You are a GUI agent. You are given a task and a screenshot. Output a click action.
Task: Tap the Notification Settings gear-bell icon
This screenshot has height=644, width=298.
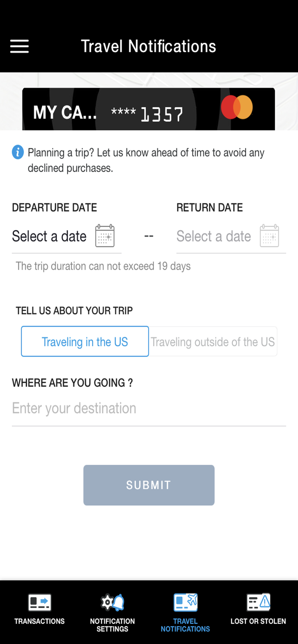click(112, 602)
